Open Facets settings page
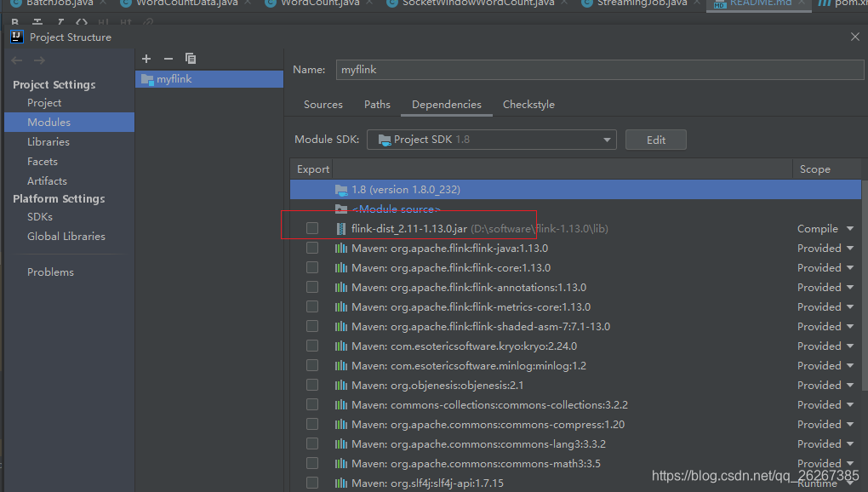Screen dimensions: 868x492 pyautogui.click(x=43, y=162)
